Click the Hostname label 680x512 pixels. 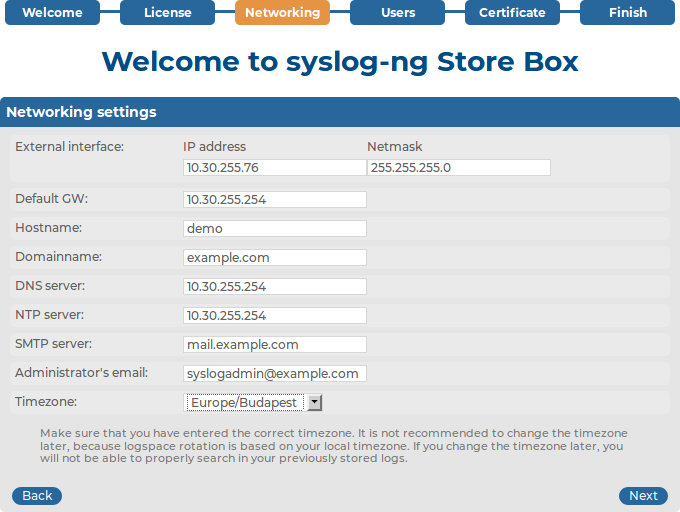point(49,228)
